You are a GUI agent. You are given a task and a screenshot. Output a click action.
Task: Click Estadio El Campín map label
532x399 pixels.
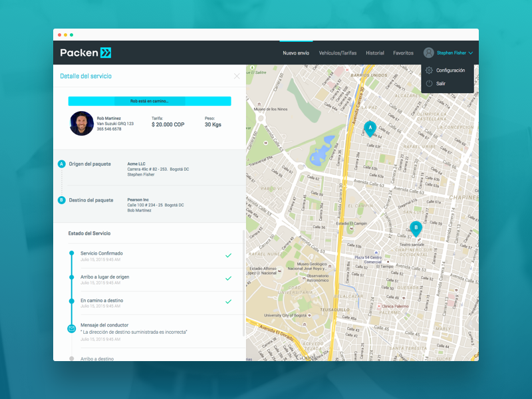coord(352,223)
